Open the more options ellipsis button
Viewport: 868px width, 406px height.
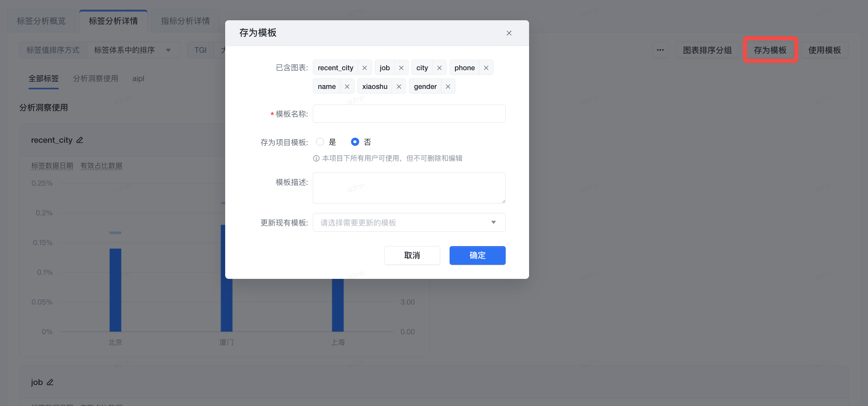click(x=660, y=50)
